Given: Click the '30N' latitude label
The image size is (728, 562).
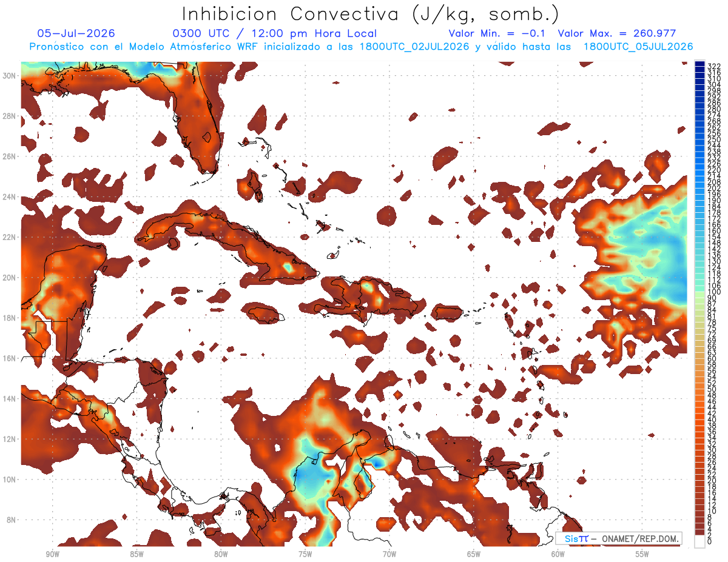Looking at the screenshot, I should coord(9,76).
